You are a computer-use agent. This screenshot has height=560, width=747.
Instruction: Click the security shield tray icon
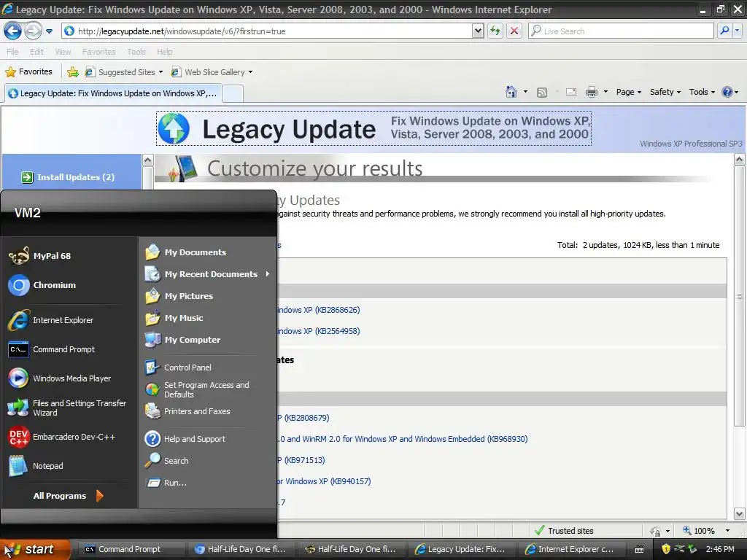coord(666,549)
